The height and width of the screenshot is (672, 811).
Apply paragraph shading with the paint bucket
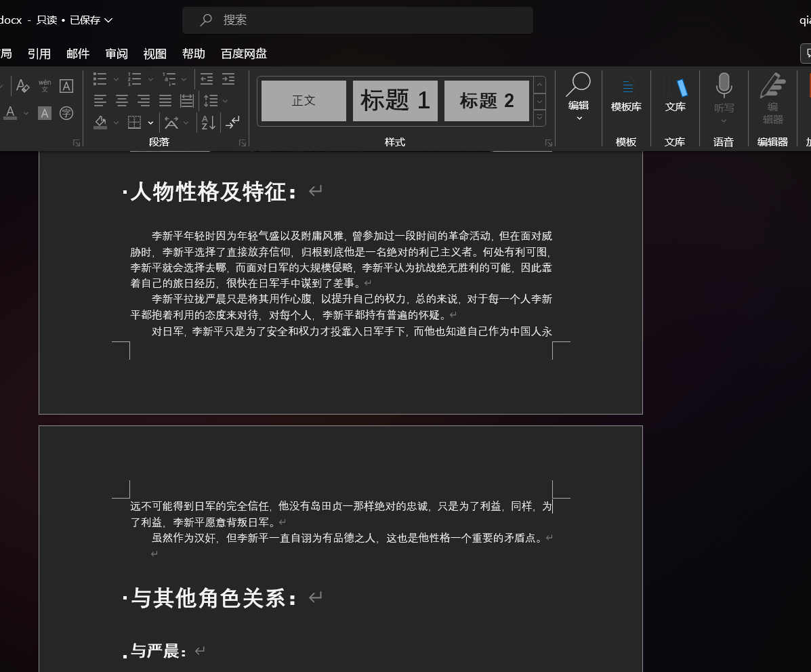pyautogui.click(x=100, y=123)
